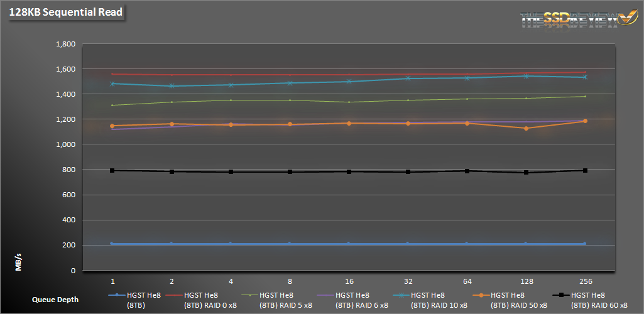Image resolution: width=644 pixels, height=314 pixels.
Task: Click the red RAID 0 line at depth 256
Action: [x=586, y=72]
